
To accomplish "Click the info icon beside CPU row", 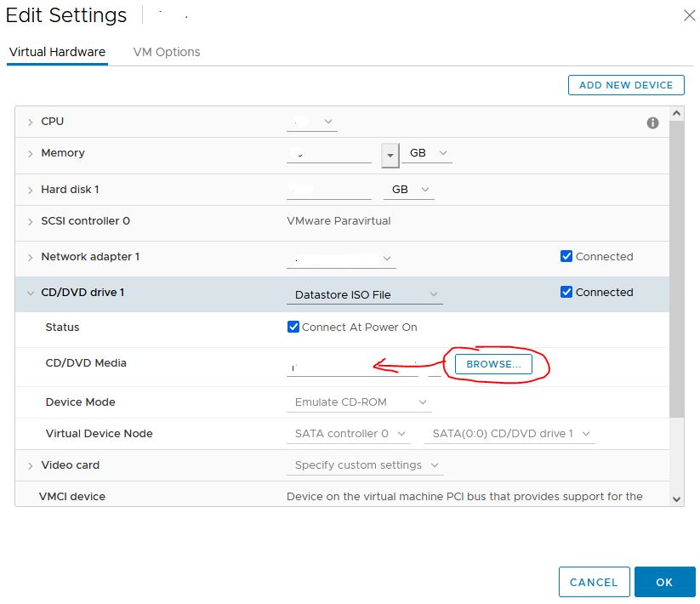I will [x=652, y=123].
